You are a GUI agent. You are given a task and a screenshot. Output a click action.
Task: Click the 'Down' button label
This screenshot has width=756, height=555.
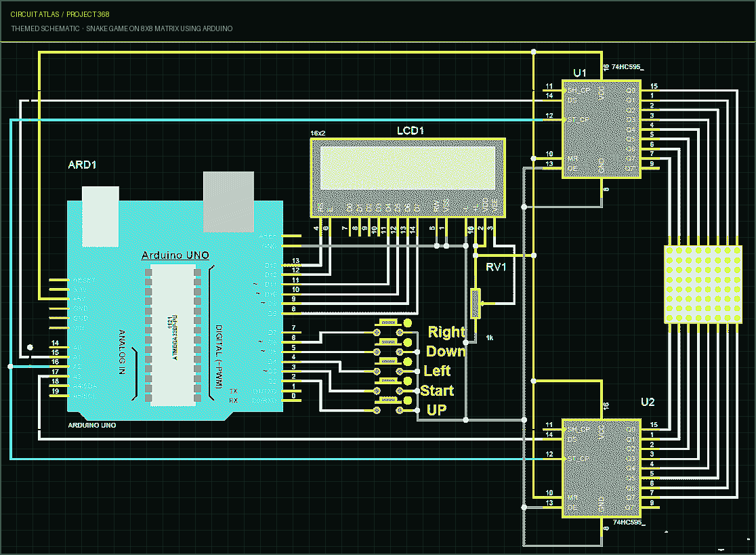pyautogui.click(x=446, y=352)
